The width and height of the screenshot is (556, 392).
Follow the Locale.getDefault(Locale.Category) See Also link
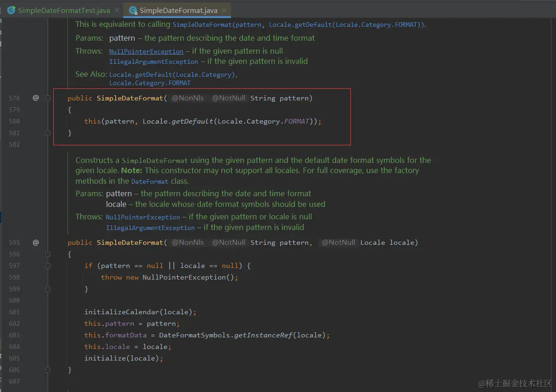[173, 75]
